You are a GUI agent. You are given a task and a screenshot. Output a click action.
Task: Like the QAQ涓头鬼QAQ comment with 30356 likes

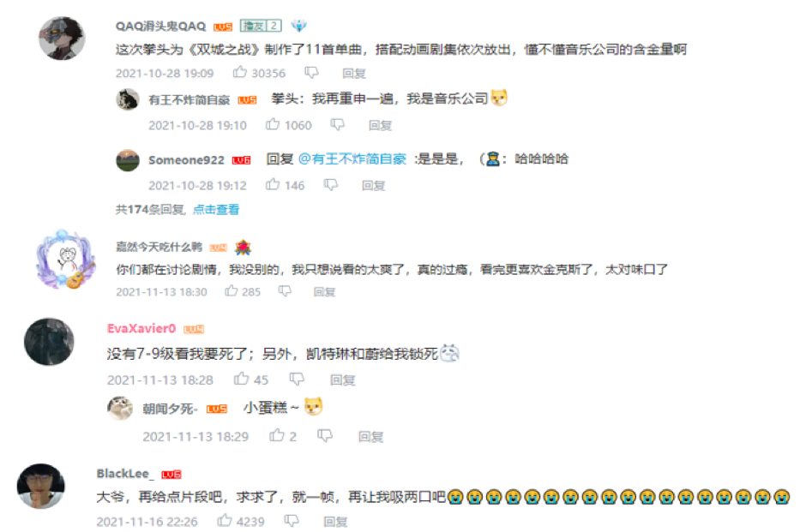tap(239, 72)
